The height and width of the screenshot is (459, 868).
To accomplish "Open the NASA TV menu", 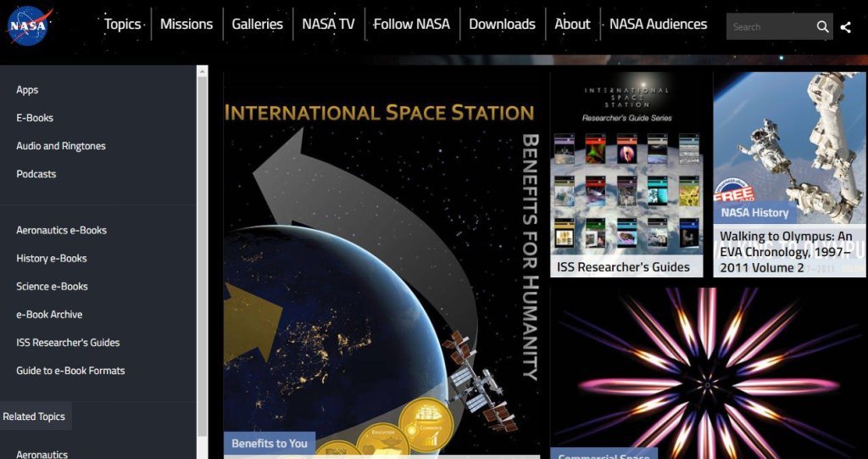I will [x=328, y=25].
